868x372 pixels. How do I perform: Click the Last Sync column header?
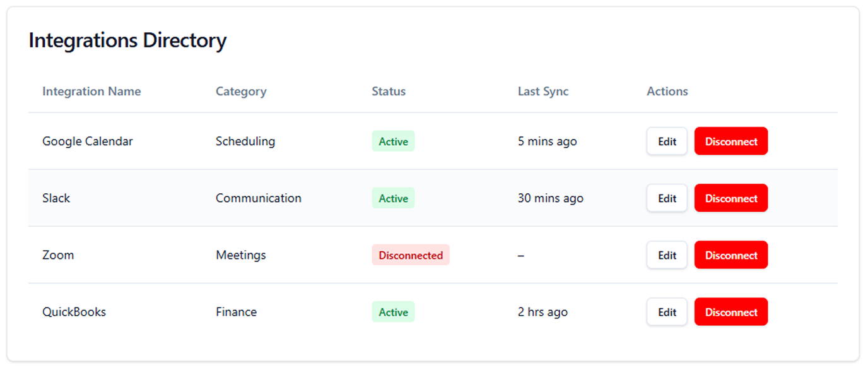543,92
